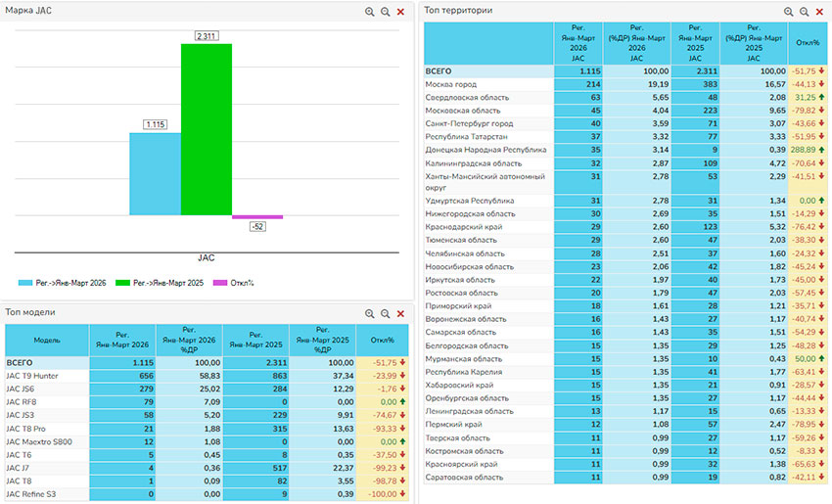
Task: Select the Новосибирская область territory row
Action: click(625, 266)
